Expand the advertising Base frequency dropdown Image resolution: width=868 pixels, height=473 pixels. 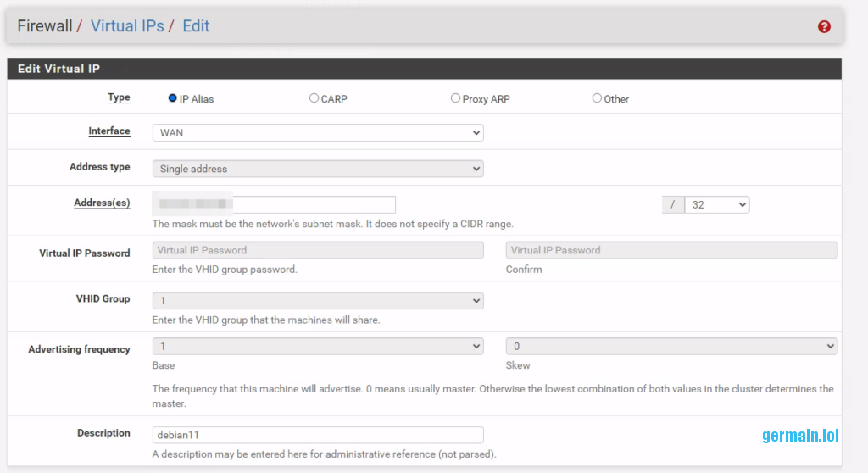coord(318,346)
